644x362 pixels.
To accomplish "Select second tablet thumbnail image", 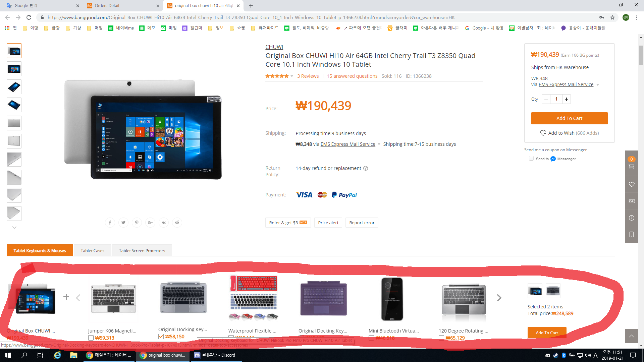I will click(14, 69).
